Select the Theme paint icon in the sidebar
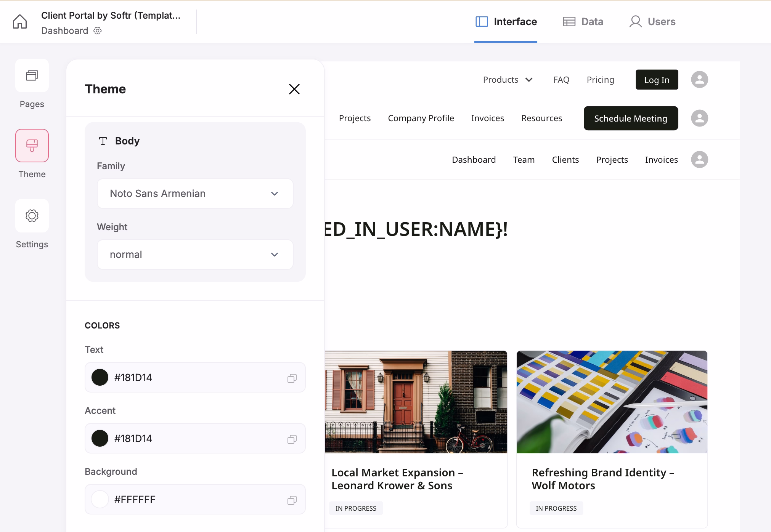 point(32,146)
